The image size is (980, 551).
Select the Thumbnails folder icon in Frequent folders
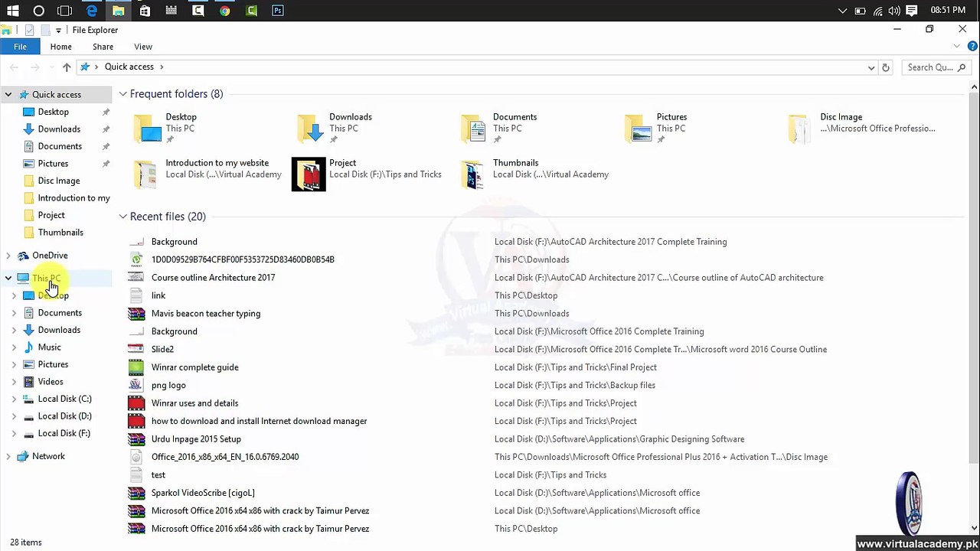pyautogui.click(x=473, y=174)
